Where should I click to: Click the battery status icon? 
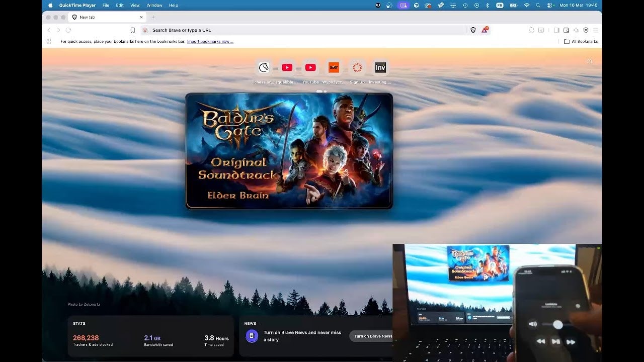(513, 5)
